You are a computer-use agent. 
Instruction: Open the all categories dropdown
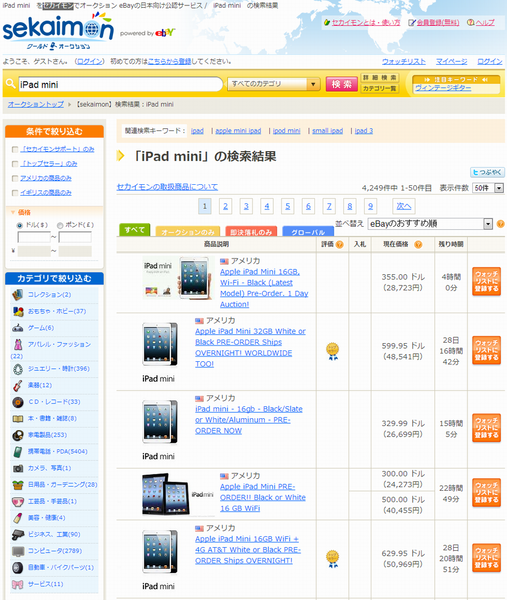(x=274, y=84)
